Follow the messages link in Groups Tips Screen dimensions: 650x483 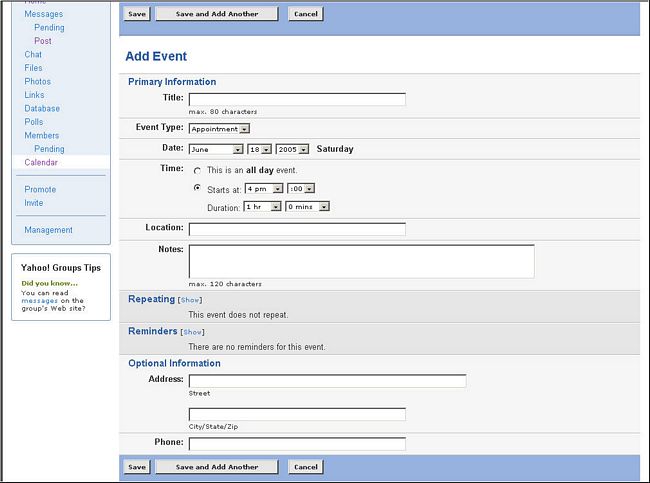(x=39, y=301)
